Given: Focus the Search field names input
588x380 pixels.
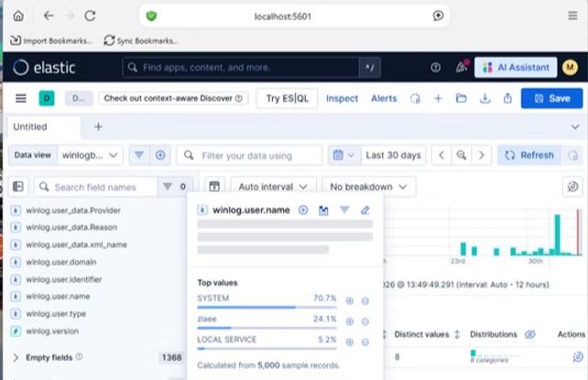Looking at the screenshot, I should pos(95,187).
